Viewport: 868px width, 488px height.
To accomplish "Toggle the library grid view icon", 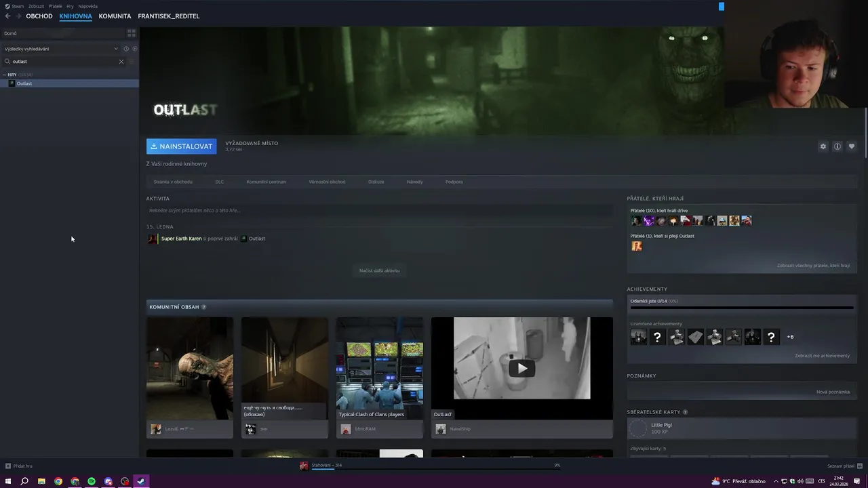I will [132, 33].
